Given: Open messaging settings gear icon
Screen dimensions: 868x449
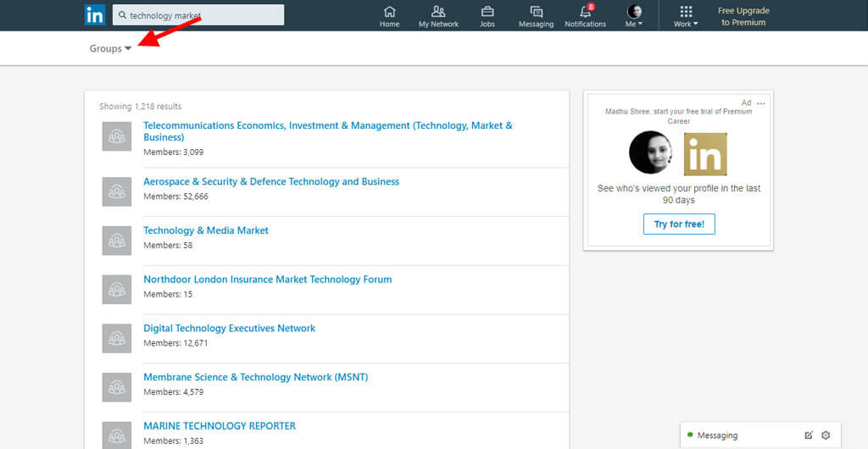Looking at the screenshot, I should (x=826, y=435).
